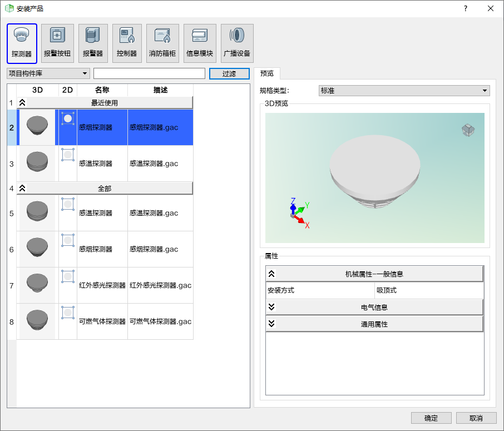
Task: Select 感烟探测器 name in row 2
Action: [102, 127]
